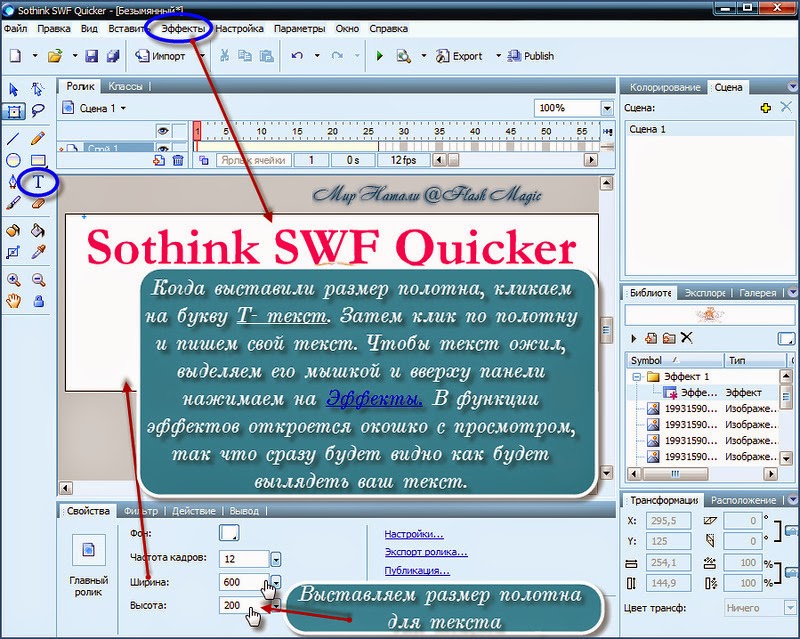The height and width of the screenshot is (639, 800).
Task: Click the Undo arrow icon
Action: tap(296, 56)
